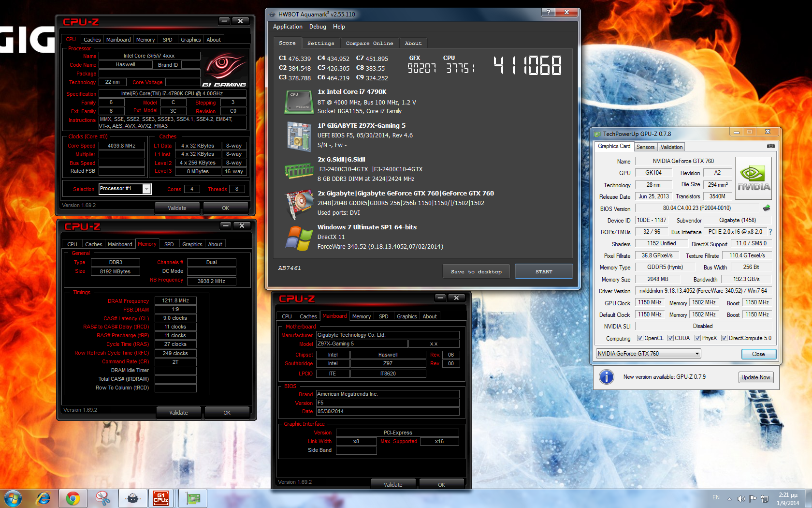The height and width of the screenshot is (508, 812).
Task: Open the Debug menu in Aquamark
Action: 318,27
